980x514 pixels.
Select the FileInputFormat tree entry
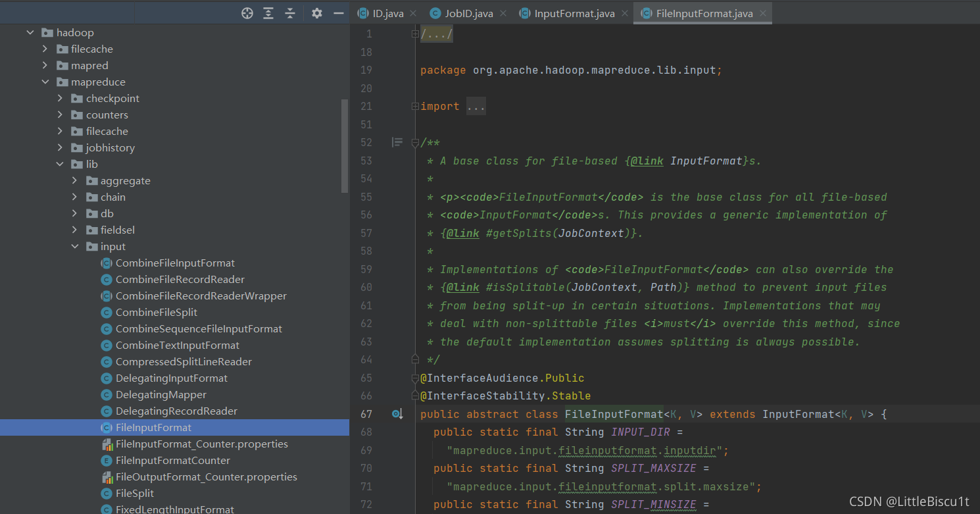pyautogui.click(x=174, y=427)
